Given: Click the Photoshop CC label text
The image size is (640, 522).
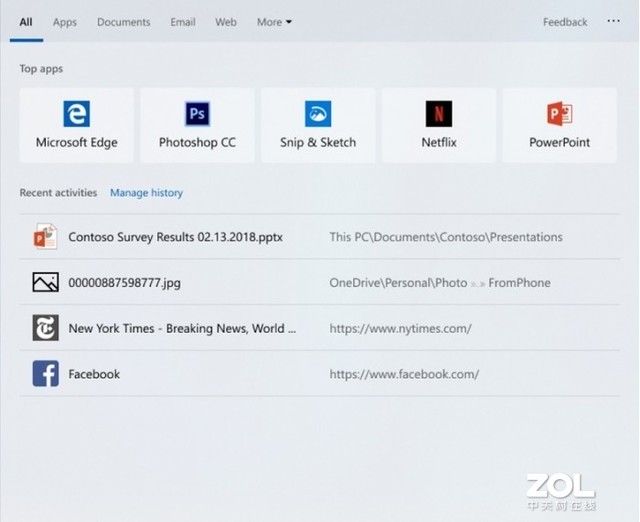Looking at the screenshot, I should (x=198, y=142).
